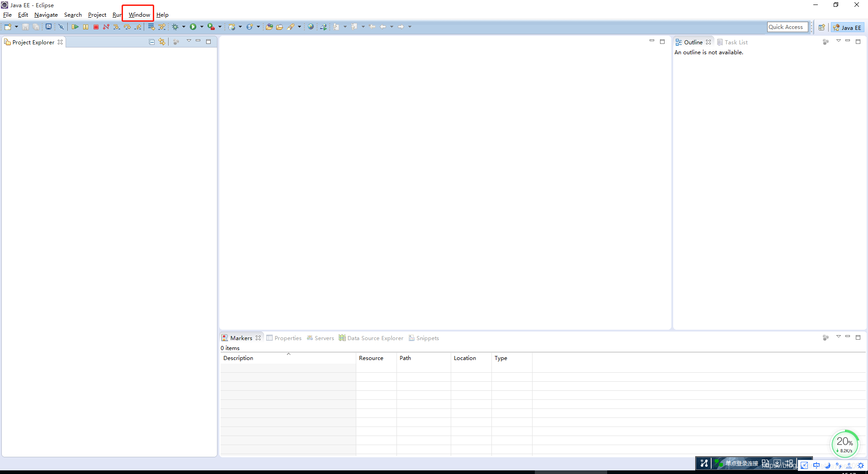Click the Back navigation arrow
Screen dimensions: 868x474
[383, 27]
